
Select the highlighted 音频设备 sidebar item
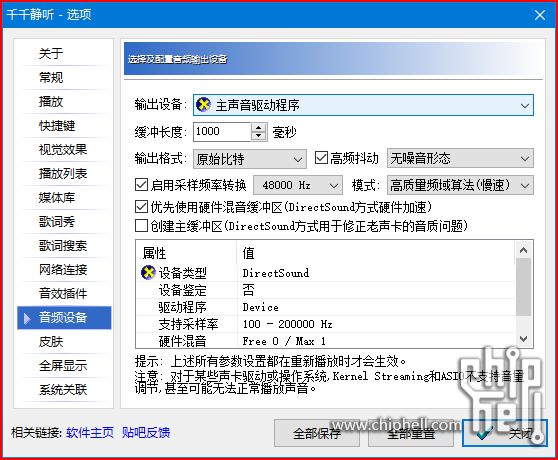tap(64, 318)
